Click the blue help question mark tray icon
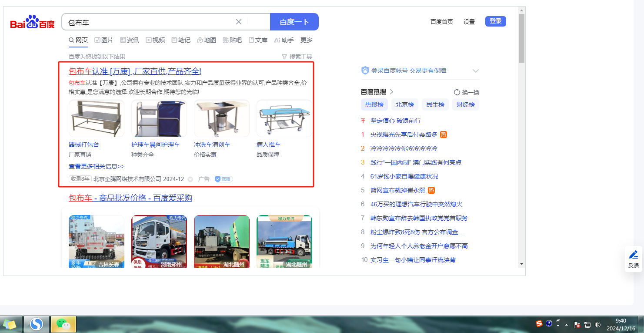This screenshot has height=333, width=644. pos(549,324)
